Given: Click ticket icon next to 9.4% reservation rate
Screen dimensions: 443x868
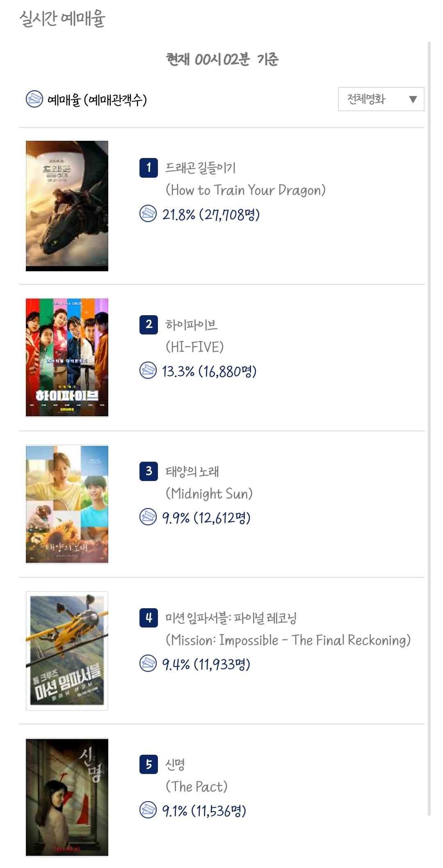Looking at the screenshot, I should coord(148,663).
